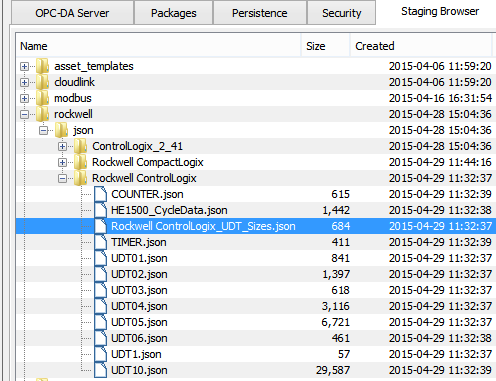Expand the cloudlink folder node
496x381 pixels.
click(24, 82)
